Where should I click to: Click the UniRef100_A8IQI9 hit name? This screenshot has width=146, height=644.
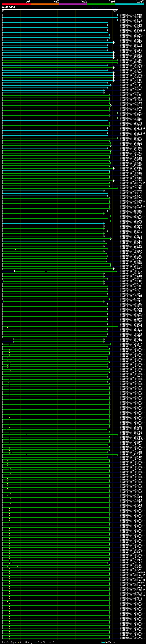(x=131, y=271)
